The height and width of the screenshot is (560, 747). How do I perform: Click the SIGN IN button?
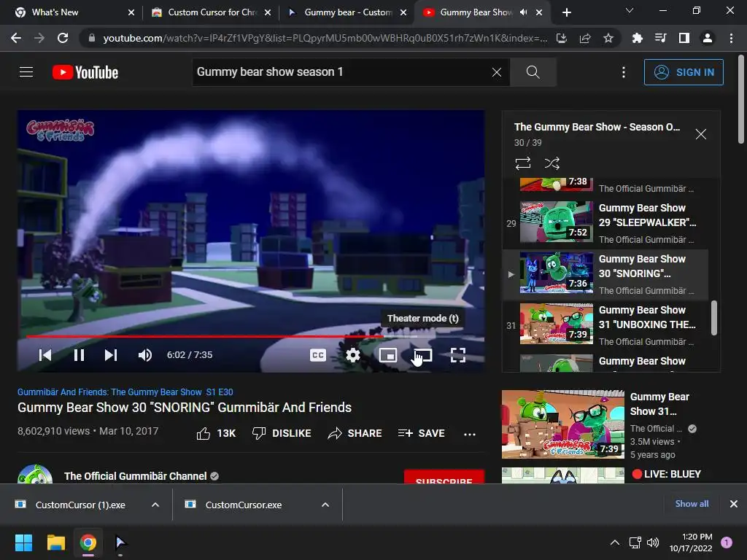point(684,72)
